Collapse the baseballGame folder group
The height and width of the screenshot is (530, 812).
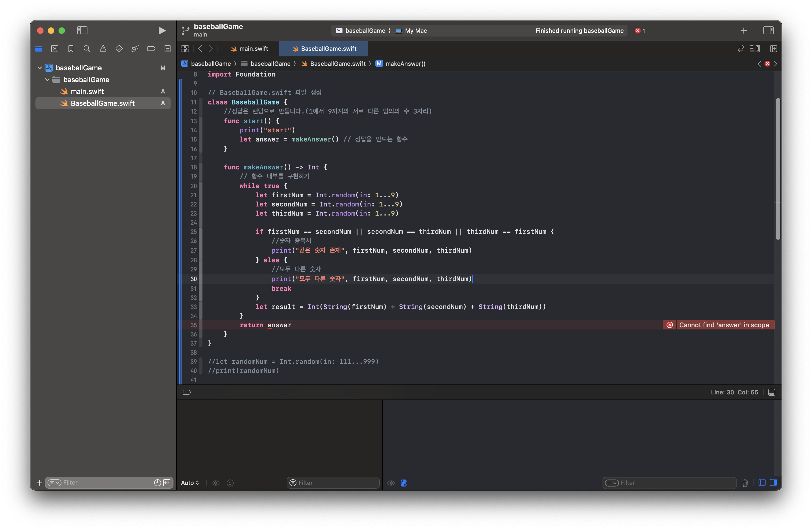pos(48,80)
